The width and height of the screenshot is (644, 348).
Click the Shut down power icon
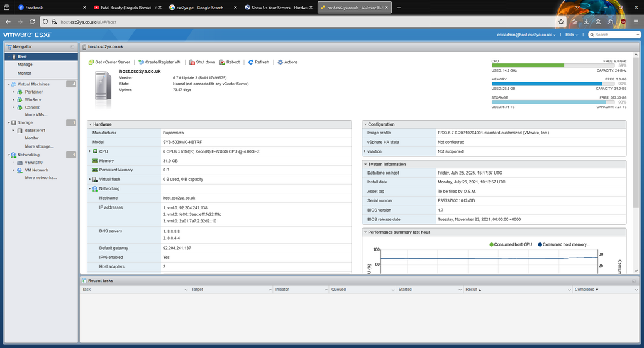pos(192,62)
